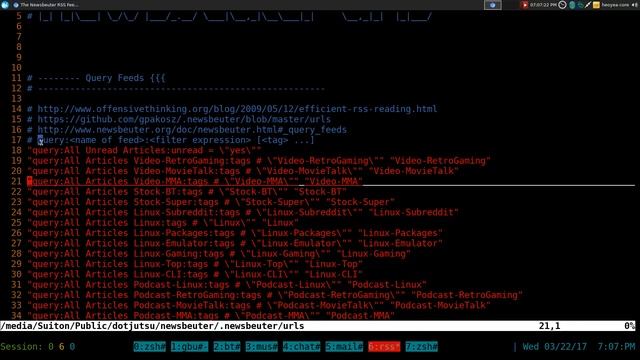This screenshot has width=640, height=360.
Task: Click the plain Linux tags query on line 25
Action: coord(163,223)
